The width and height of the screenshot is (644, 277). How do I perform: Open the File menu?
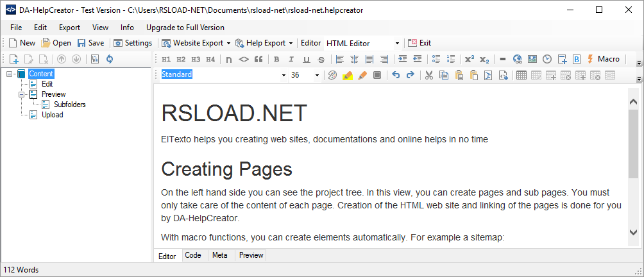pos(16,28)
